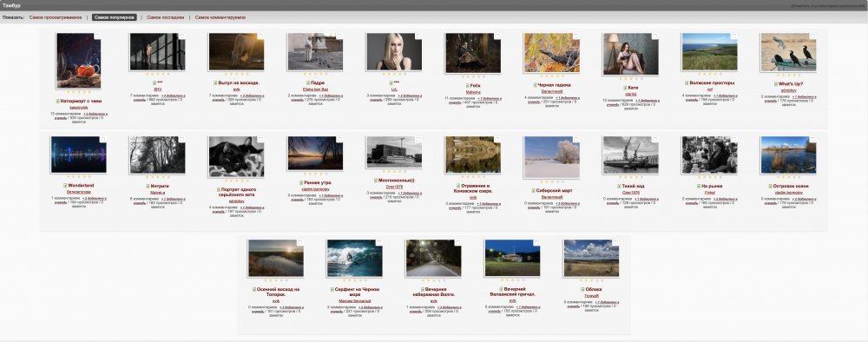This screenshot has width=868, height=342.
Task: Tick the checkbox on 'Натюрморт с чаем' thumbnail
Action: tap(97, 36)
